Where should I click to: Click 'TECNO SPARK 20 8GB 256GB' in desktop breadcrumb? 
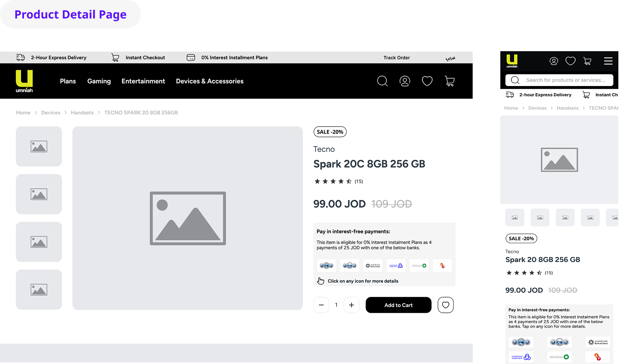(141, 113)
